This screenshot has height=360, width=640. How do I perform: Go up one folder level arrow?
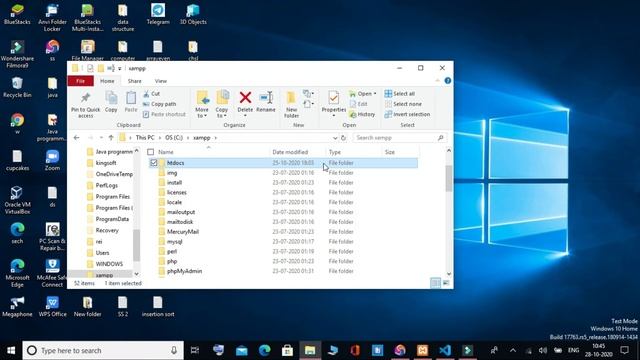pos(111,138)
